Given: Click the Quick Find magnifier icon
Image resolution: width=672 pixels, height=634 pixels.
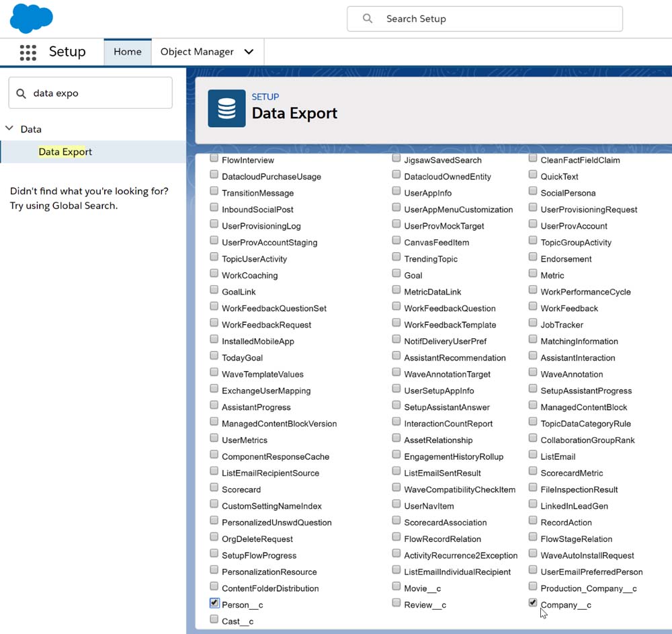Looking at the screenshot, I should coord(21,93).
